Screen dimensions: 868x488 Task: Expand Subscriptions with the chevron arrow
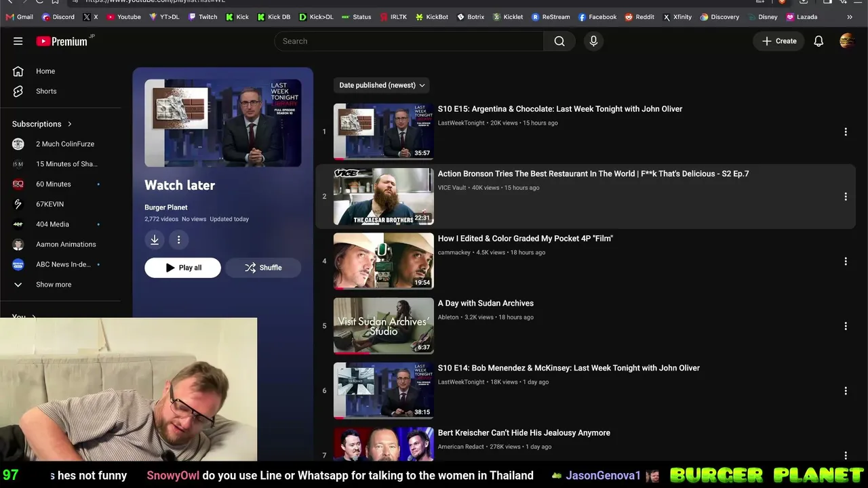[x=69, y=124]
